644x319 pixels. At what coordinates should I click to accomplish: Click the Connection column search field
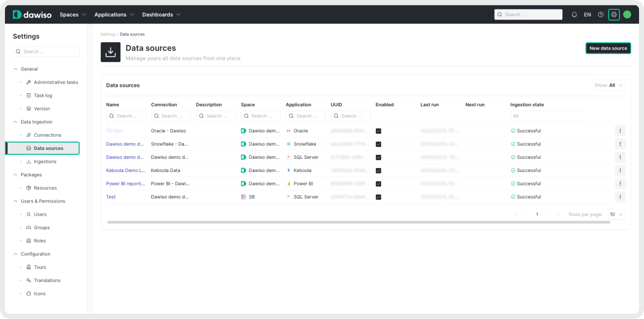pyautogui.click(x=171, y=116)
